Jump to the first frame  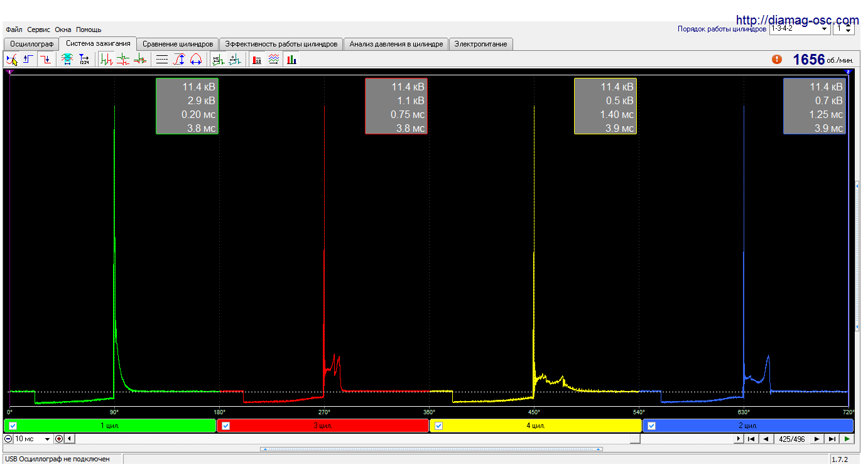pyautogui.click(x=751, y=439)
